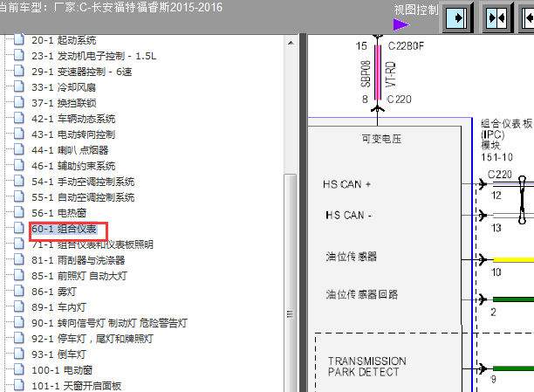Click the single right-arrow view control button
The width and height of the screenshot is (534, 392).
[x=458, y=17]
